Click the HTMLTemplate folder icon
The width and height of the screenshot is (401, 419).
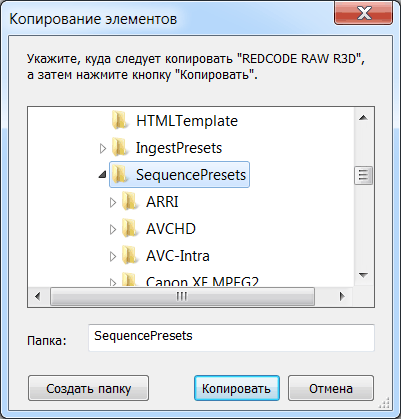[x=119, y=120]
